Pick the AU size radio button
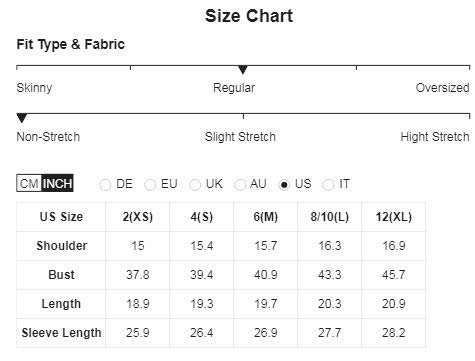The width and height of the screenshot is (475, 361). click(239, 184)
